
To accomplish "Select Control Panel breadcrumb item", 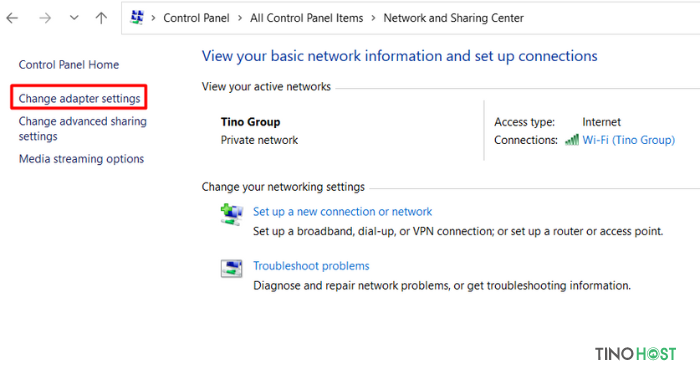I will tap(196, 18).
